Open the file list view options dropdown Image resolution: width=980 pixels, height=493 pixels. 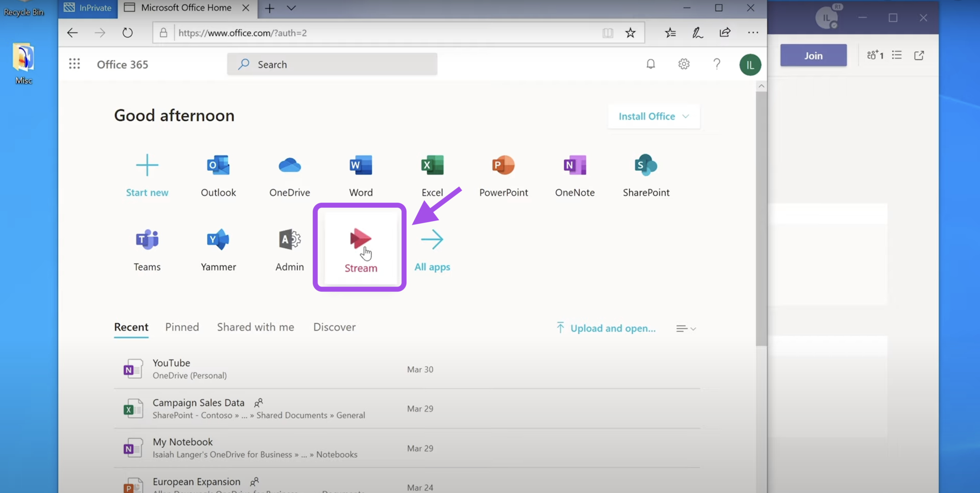[686, 329]
